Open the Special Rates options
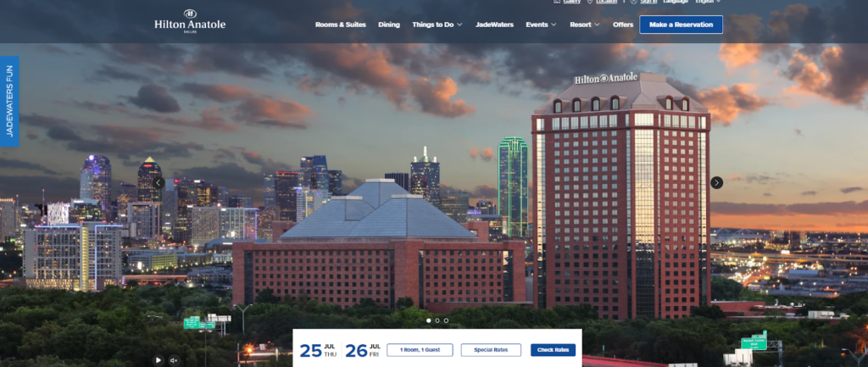 [491, 350]
